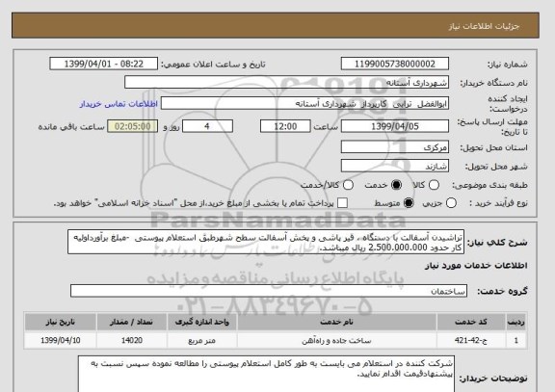
Task: Click the کد خدمت column header
Action: 471,322
